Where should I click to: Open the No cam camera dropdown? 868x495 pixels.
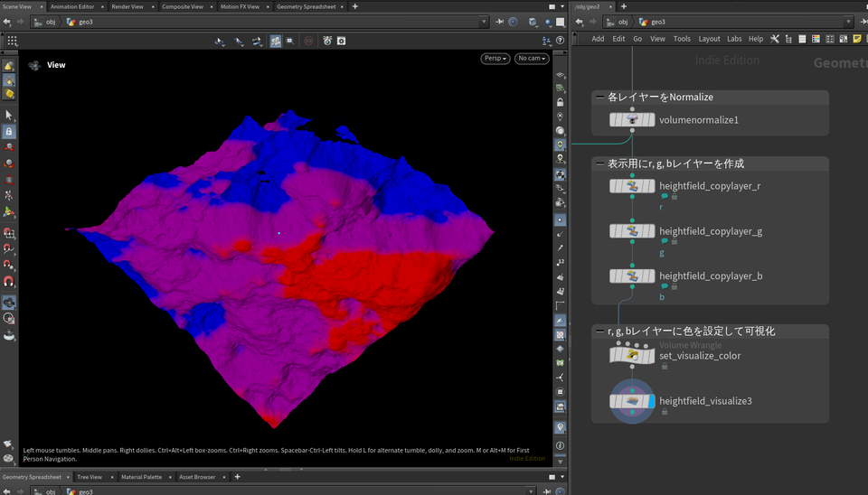pyautogui.click(x=532, y=59)
